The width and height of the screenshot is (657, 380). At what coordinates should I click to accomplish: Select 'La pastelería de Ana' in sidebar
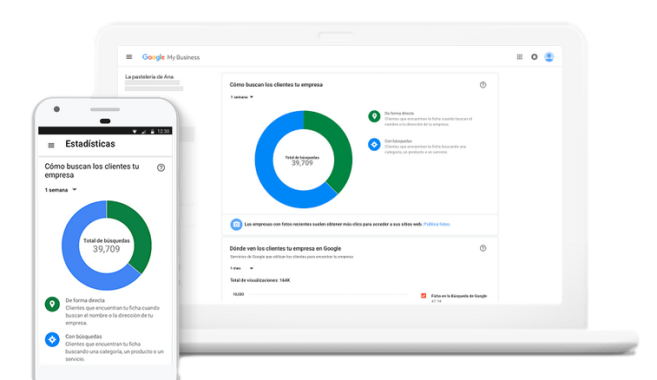tap(149, 77)
